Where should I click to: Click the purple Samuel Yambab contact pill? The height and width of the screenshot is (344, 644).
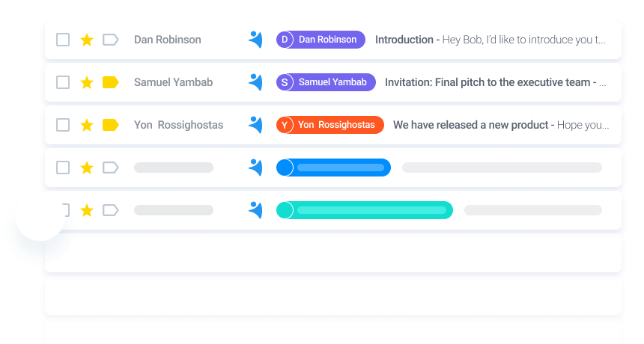click(x=326, y=82)
